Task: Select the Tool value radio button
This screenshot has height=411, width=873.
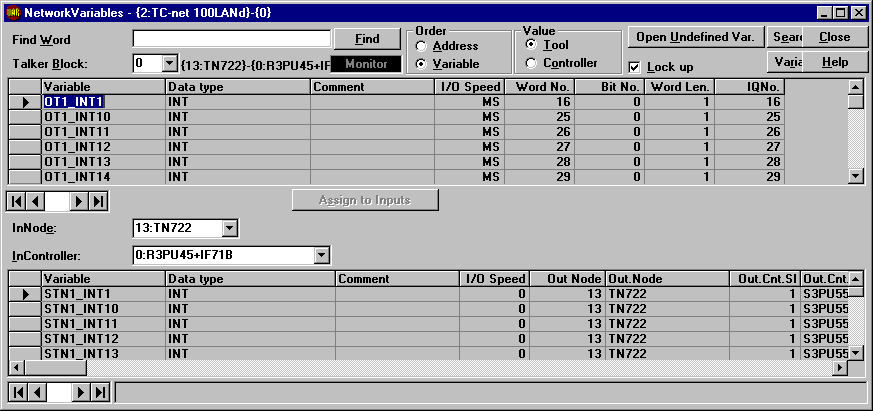Action: (531, 45)
